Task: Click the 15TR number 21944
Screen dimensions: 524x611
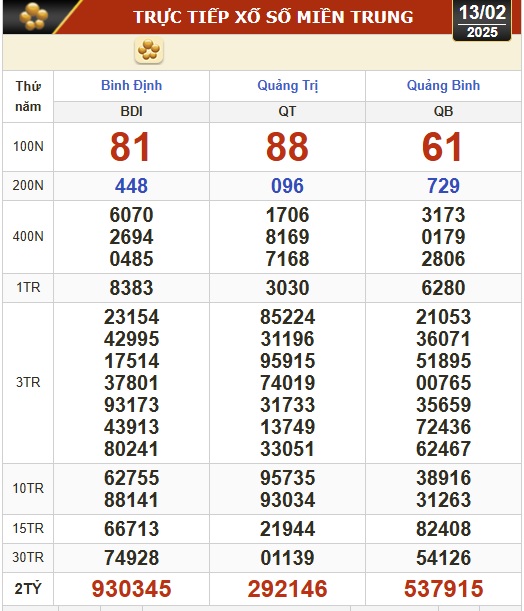Action: click(x=288, y=529)
